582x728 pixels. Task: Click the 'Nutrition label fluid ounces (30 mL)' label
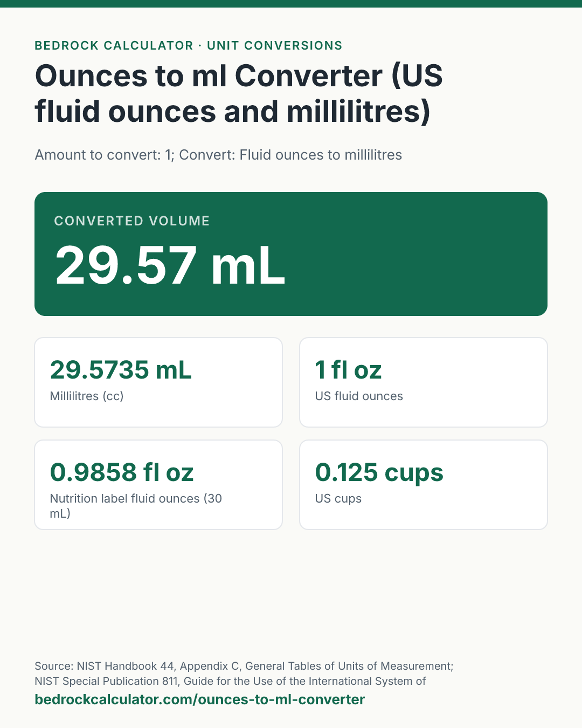click(x=136, y=506)
